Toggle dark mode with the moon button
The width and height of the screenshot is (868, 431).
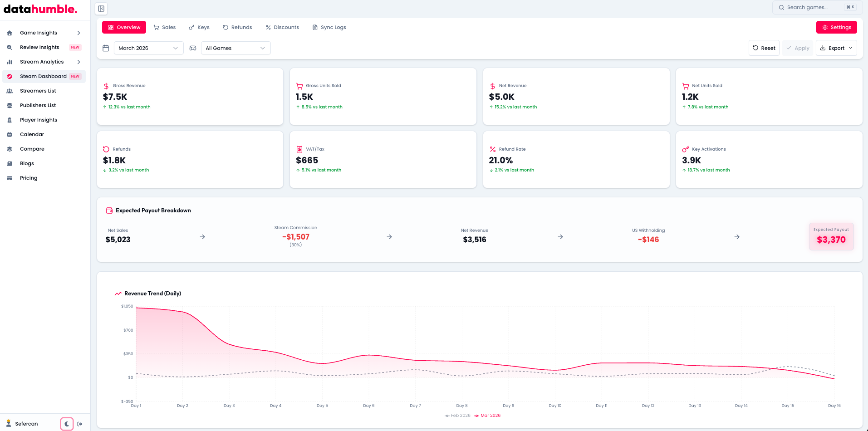point(67,424)
